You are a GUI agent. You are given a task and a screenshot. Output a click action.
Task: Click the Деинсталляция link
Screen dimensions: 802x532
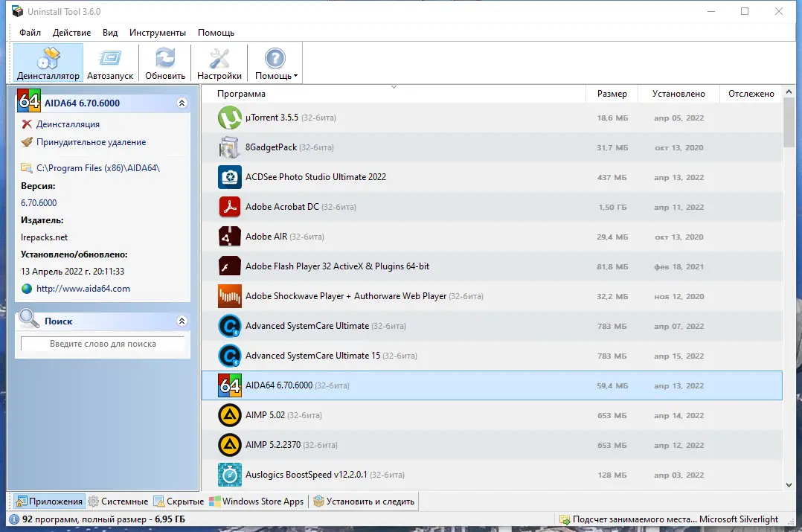tap(68, 124)
